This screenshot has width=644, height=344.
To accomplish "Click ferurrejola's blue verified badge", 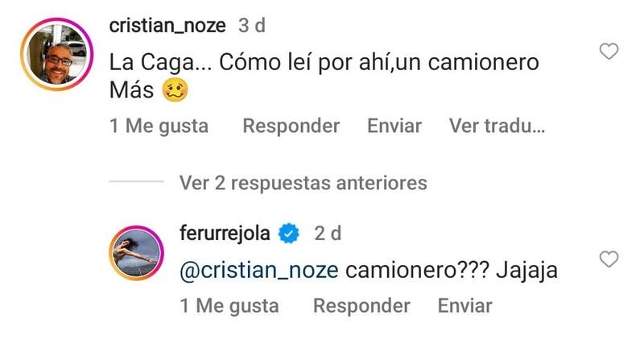I will tap(289, 234).
